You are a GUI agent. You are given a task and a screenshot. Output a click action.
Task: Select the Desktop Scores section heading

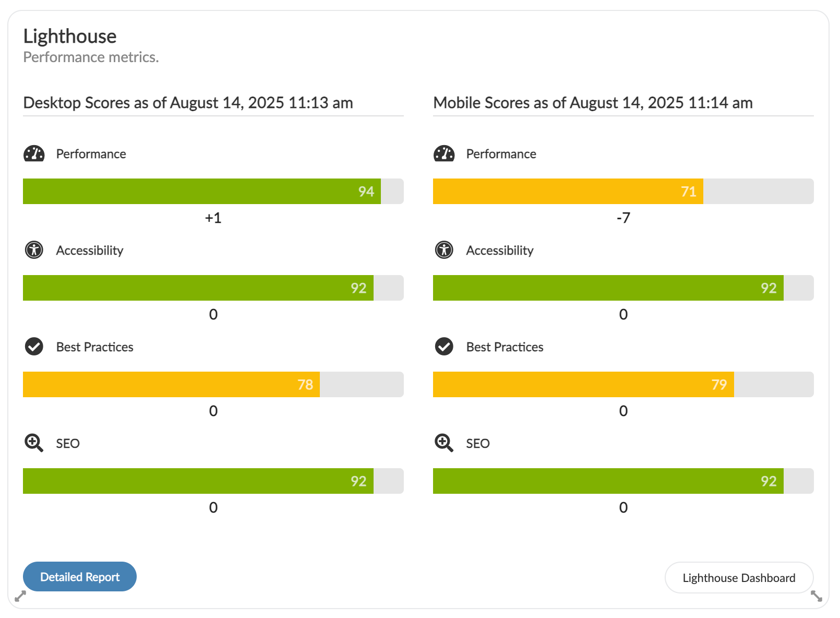(x=188, y=103)
